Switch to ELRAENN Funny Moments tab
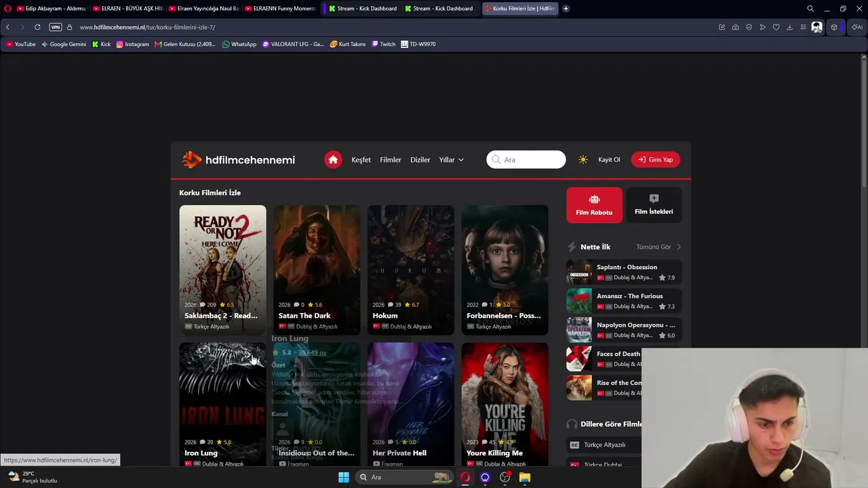The image size is (868, 488). click(279, 9)
